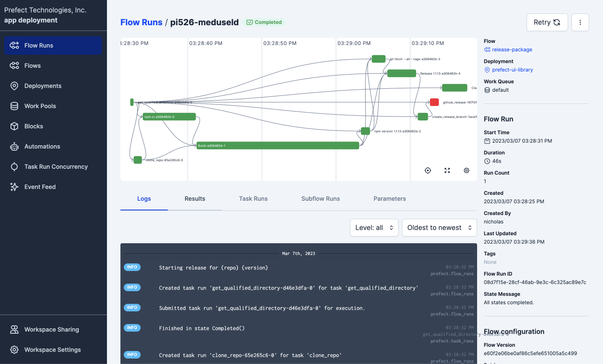The image size is (603, 364).
Task: Select the create_release_branch node
Action: point(423,117)
